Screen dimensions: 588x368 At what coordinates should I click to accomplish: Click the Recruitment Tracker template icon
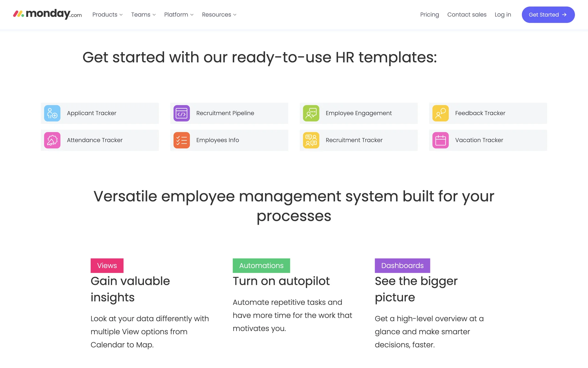point(311,140)
